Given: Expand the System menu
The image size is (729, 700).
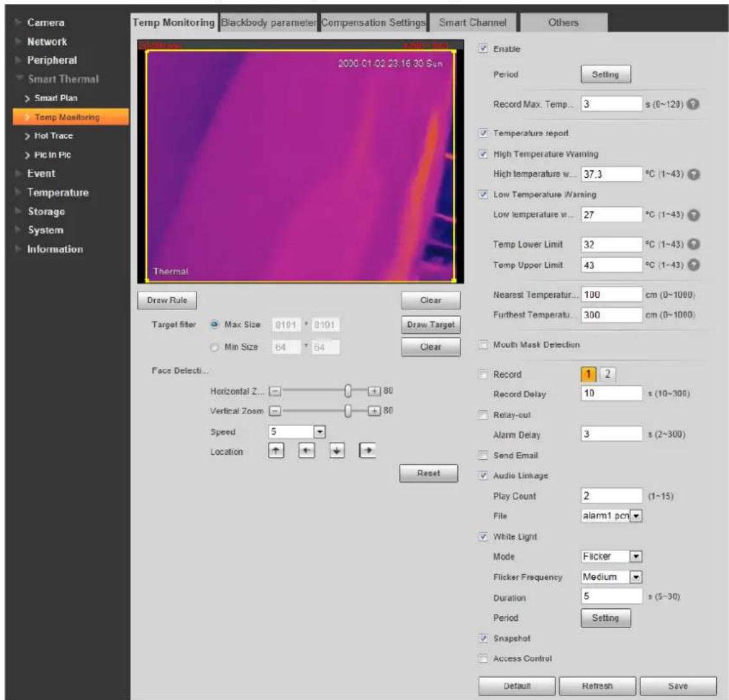Looking at the screenshot, I should (x=45, y=230).
